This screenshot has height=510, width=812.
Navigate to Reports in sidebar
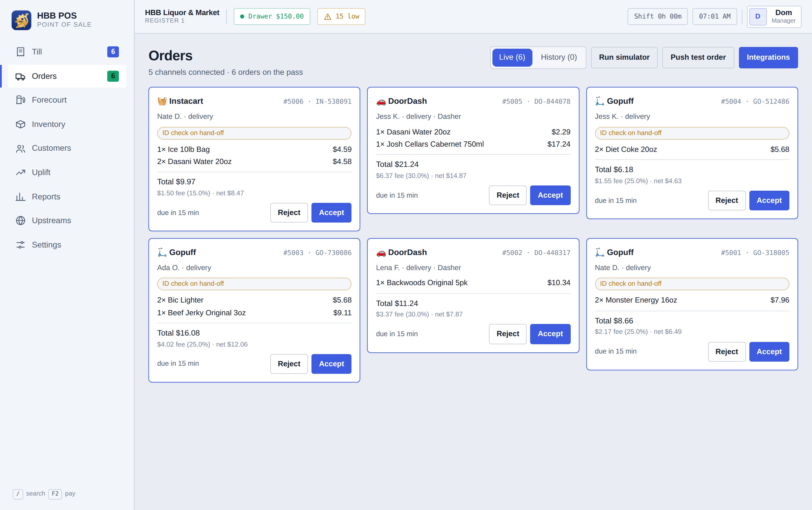click(67, 197)
